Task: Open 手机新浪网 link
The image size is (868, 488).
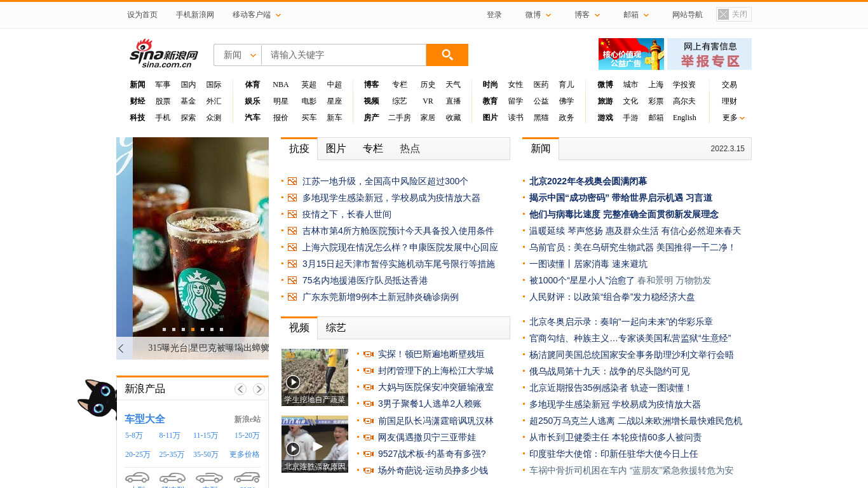Action: 195,15
